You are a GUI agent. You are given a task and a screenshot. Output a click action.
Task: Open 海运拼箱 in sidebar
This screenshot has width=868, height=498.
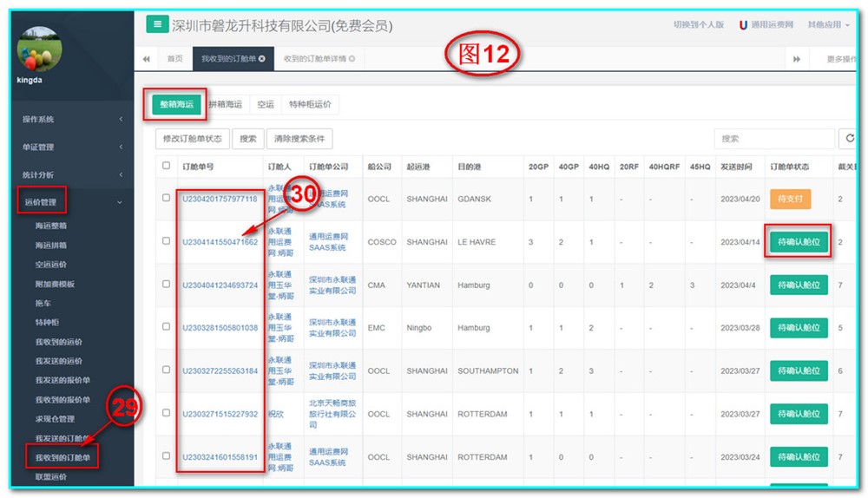[51, 246]
